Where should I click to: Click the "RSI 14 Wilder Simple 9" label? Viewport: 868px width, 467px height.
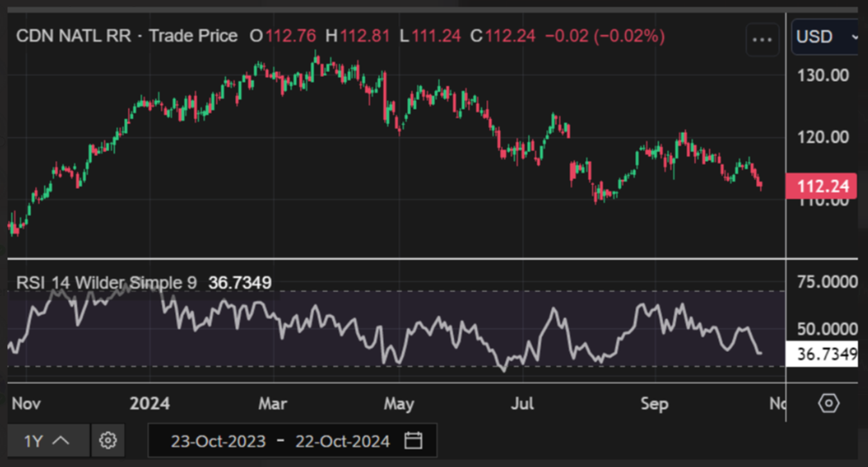[107, 283]
